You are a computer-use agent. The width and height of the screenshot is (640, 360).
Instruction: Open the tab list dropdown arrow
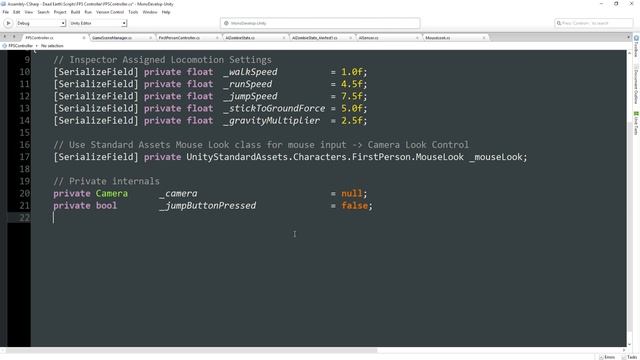(x=628, y=37)
